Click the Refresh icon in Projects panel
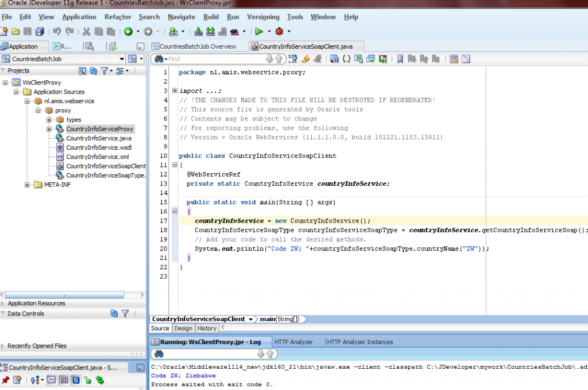The width and height of the screenshot is (588, 390). tap(93, 71)
